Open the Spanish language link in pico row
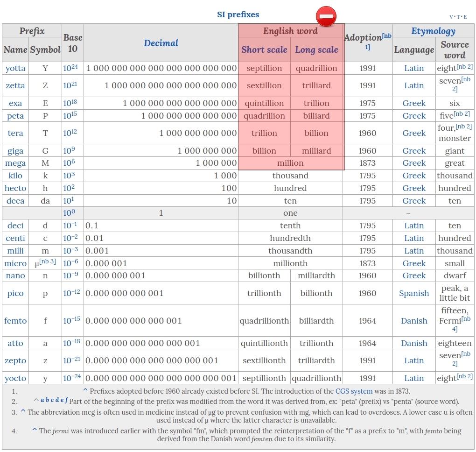The height and width of the screenshot is (452, 476). tap(414, 293)
